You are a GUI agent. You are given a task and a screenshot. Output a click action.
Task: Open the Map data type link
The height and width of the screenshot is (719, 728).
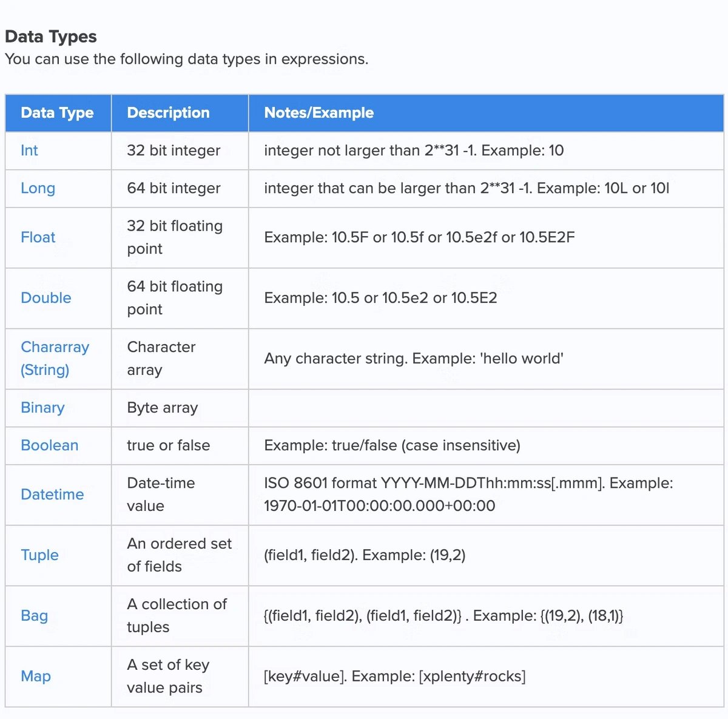click(36, 677)
